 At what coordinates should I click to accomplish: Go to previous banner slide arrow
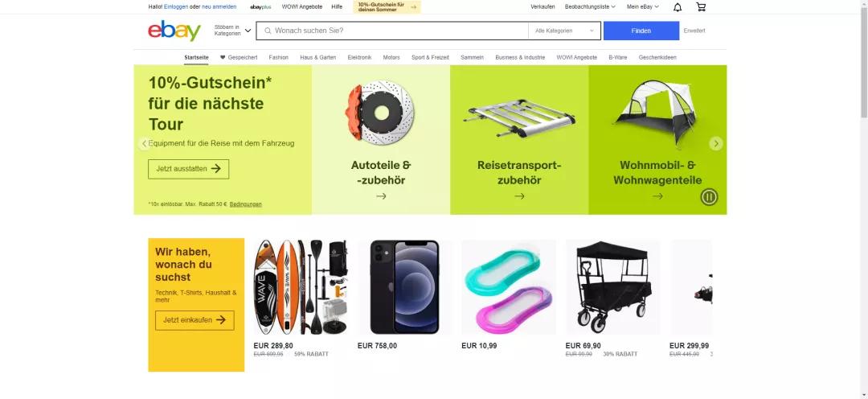coord(145,143)
